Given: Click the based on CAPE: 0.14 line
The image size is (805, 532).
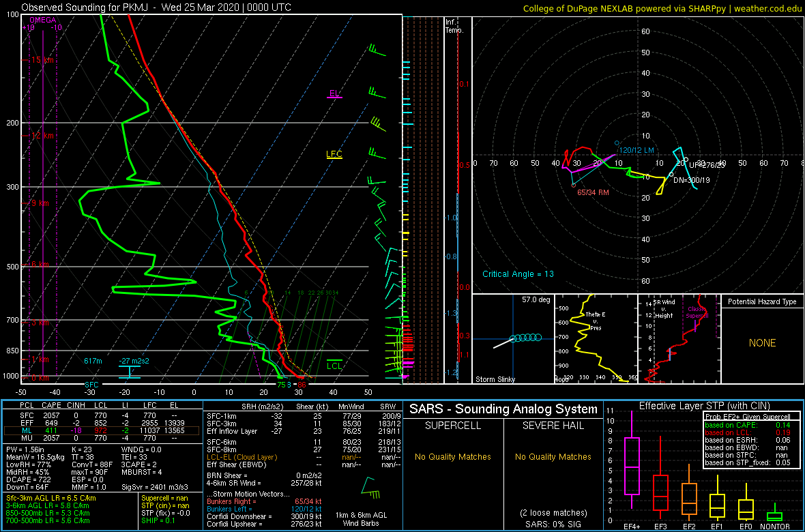Looking at the screenshot, I should [748, 425].
